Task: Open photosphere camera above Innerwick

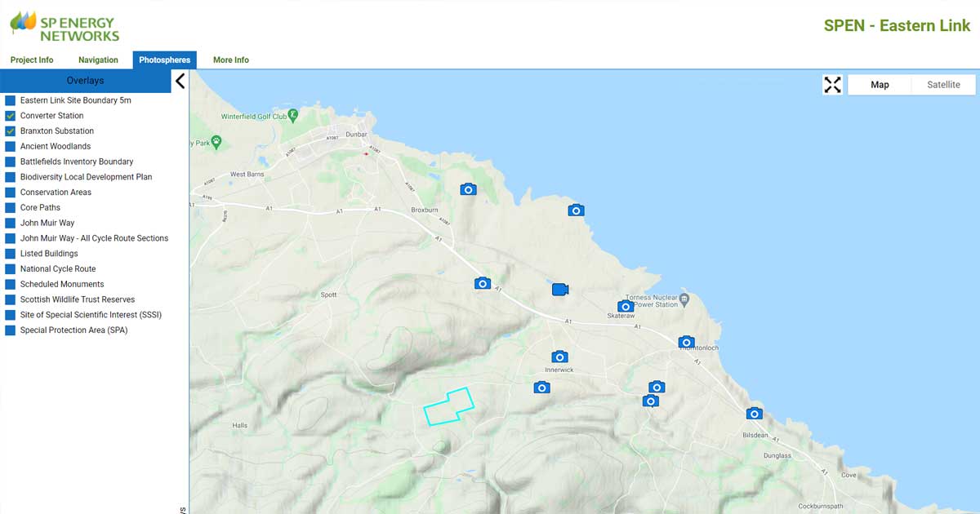Action: coord(559,357)
